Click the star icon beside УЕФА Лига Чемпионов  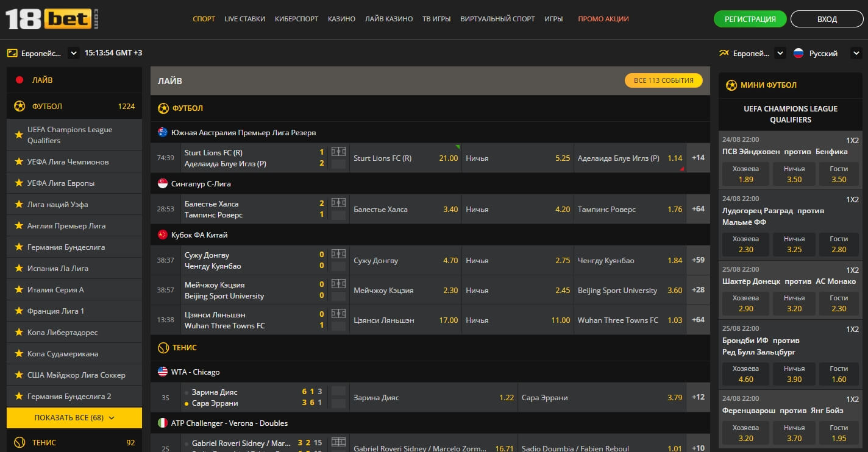coord(19,161)
